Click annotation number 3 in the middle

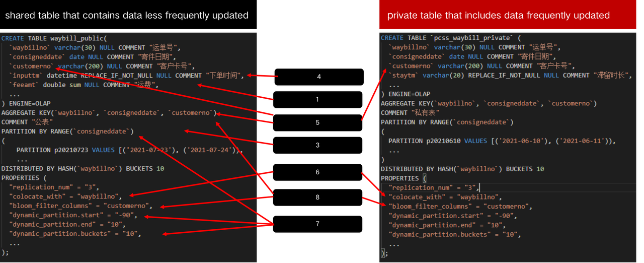click(x=317, y=145)
